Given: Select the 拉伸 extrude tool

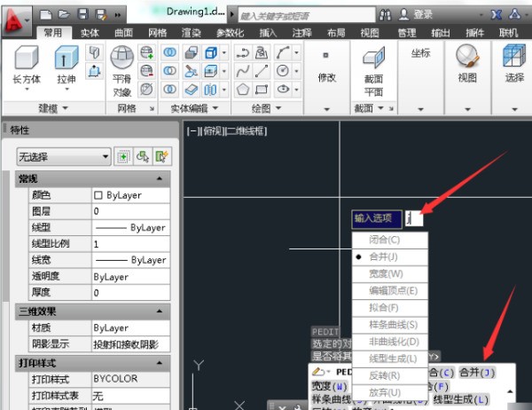Looking at the screenshot, I should 66,64.
